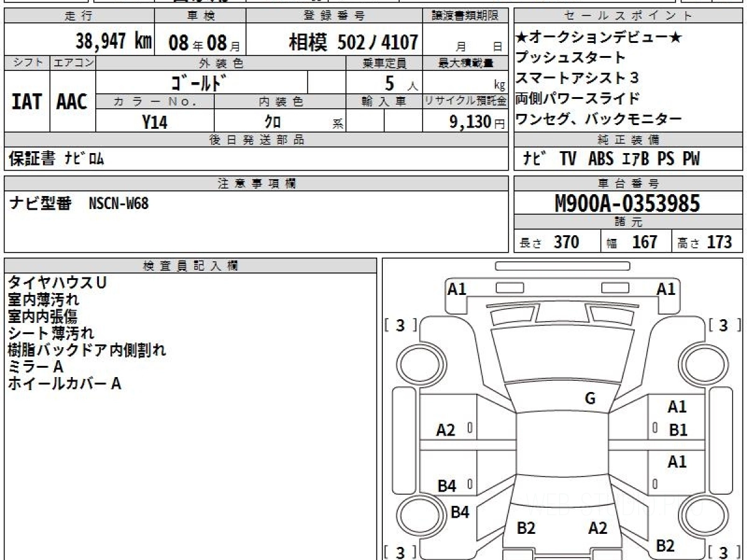Click the width spec 幅 167

click(632, 242)
